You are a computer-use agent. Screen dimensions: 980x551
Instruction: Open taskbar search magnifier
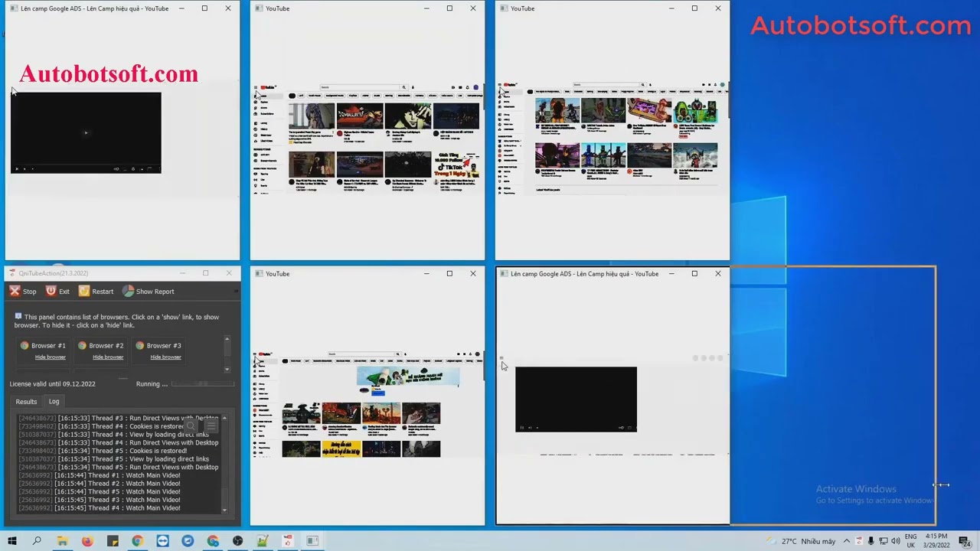[37, 541]
